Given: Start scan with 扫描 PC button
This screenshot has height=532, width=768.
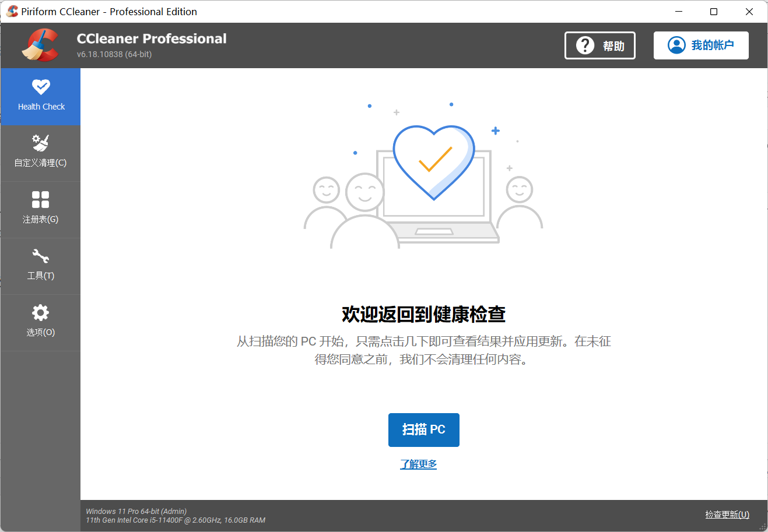Looking at the screenshot, I should [424, 430].
